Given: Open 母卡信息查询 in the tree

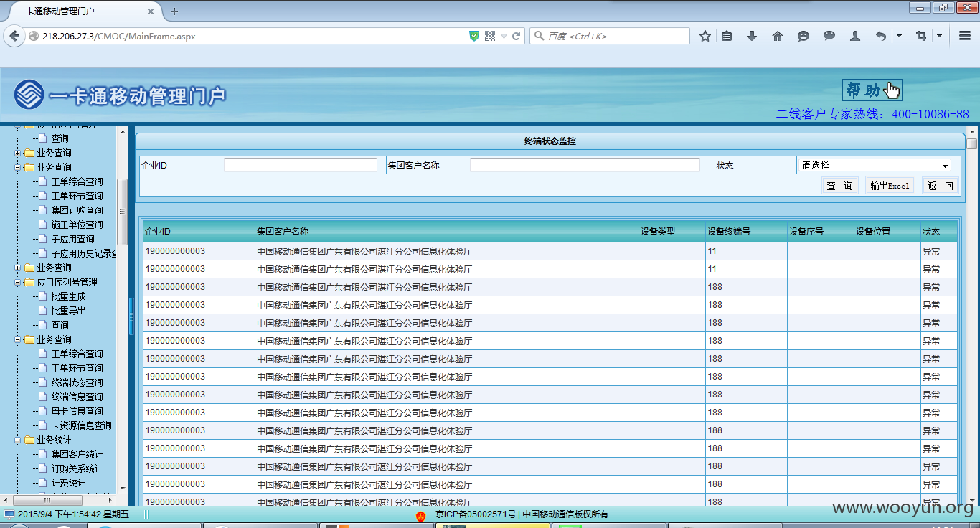Looking at the screenshot, I should pyautogui.click(x=77, y=411).
